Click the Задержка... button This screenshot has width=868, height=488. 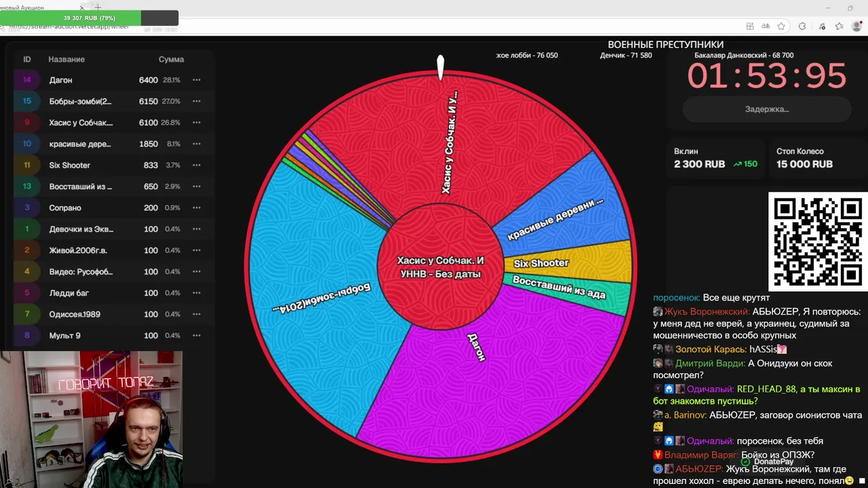(x=767, y=109)
